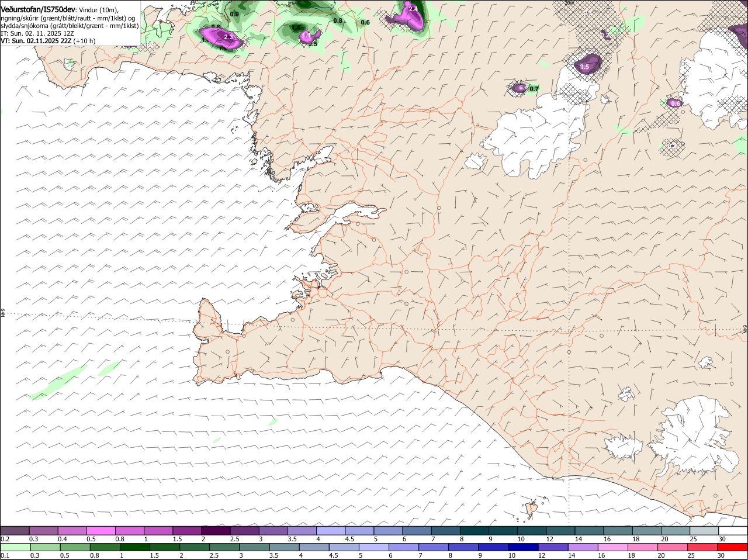Click the 'VT: Sun. 02.11.2025 22Z' valid time
The height and width of the screenshot is (560, 748).
(x=36, y=41)
